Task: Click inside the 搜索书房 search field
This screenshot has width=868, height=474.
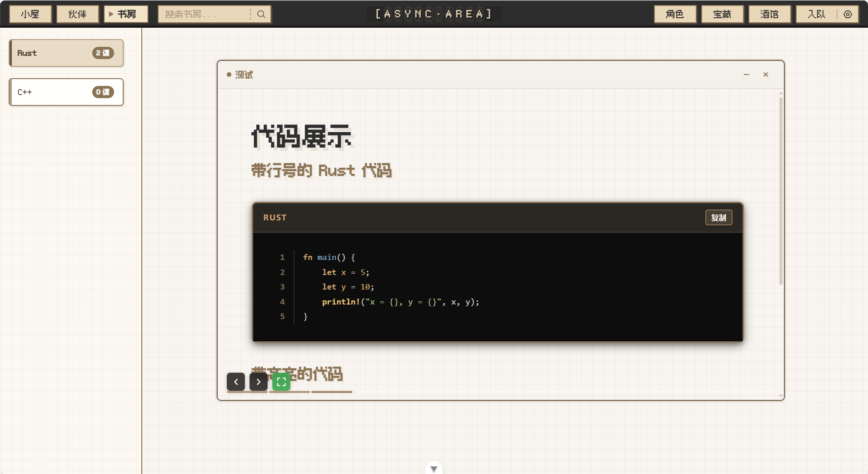Action: coord(205,14)
